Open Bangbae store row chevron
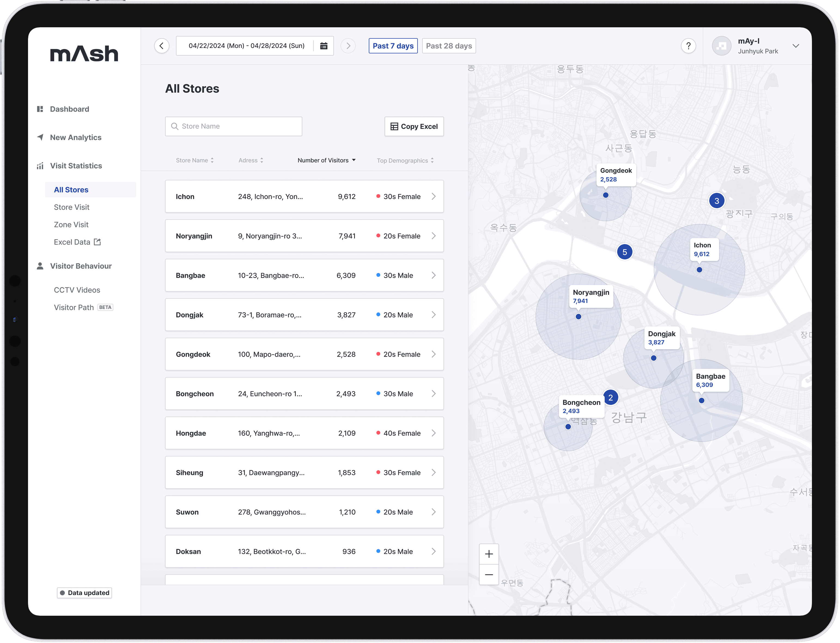This screenshot has width=840, height=643. [434, 275]
